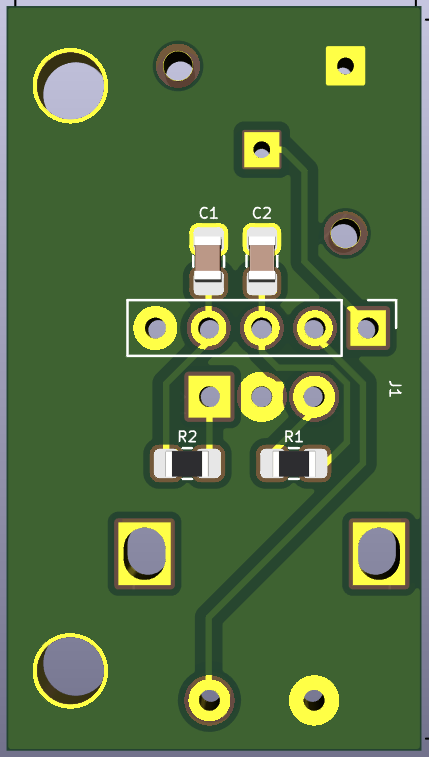Click the C2 silkscreen label
429x757 pixels.
[262, 213]
